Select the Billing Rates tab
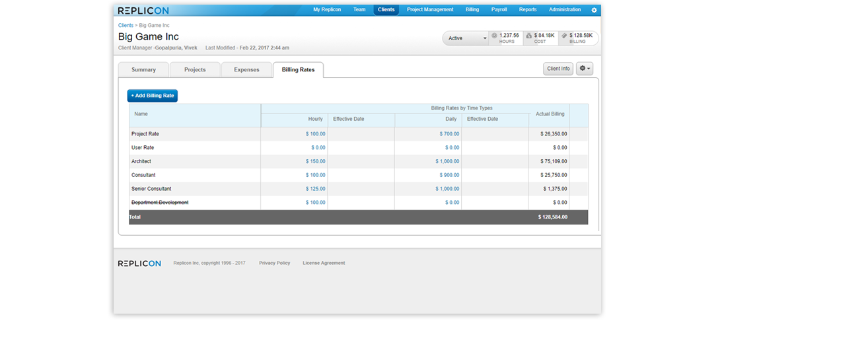The width and height of the screenshot is (868, 348). (x=298, y=69)
